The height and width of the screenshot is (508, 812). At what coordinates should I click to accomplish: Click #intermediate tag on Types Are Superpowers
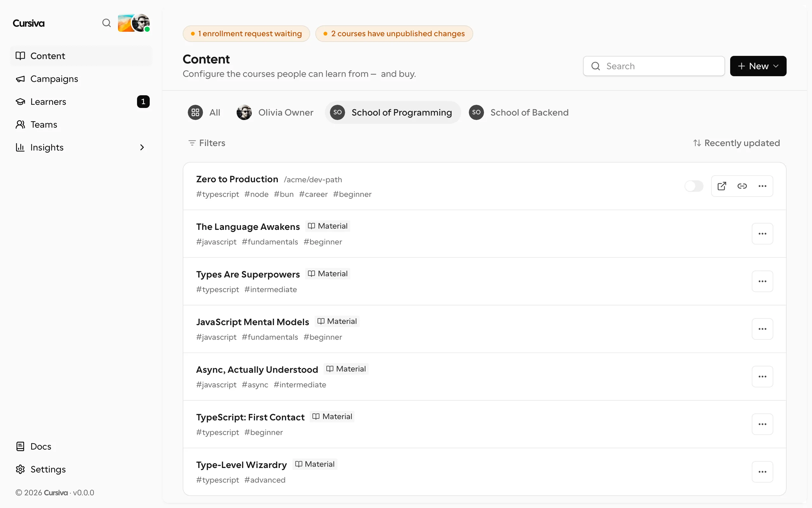click(271, 290)
